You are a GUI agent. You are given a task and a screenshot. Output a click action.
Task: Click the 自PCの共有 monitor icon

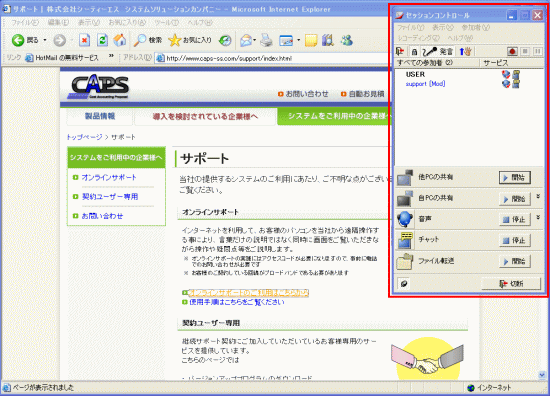click(x=405, y=198)
